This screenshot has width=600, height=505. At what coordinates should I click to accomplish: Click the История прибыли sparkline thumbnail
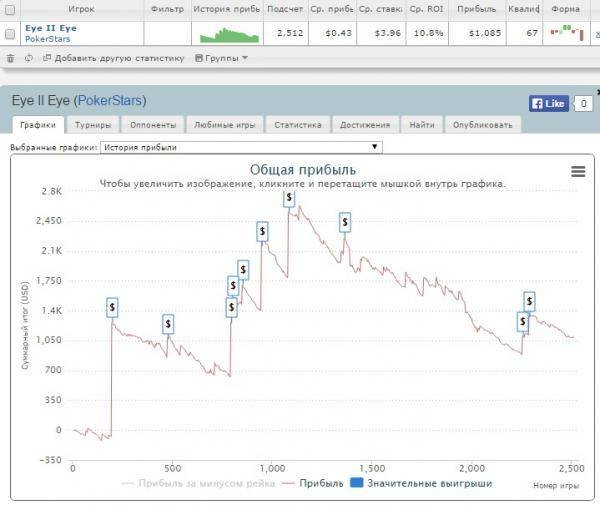[228, 34]
